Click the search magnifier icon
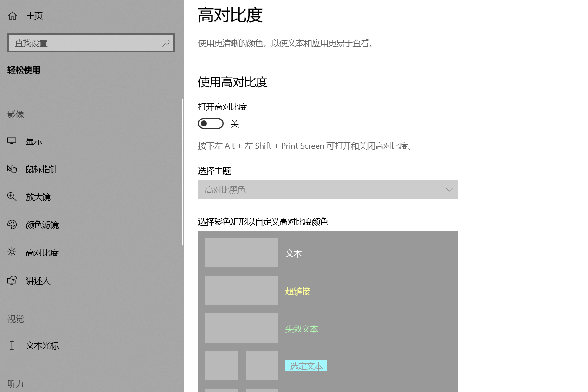Screen dimensions: 588x392 166,43
